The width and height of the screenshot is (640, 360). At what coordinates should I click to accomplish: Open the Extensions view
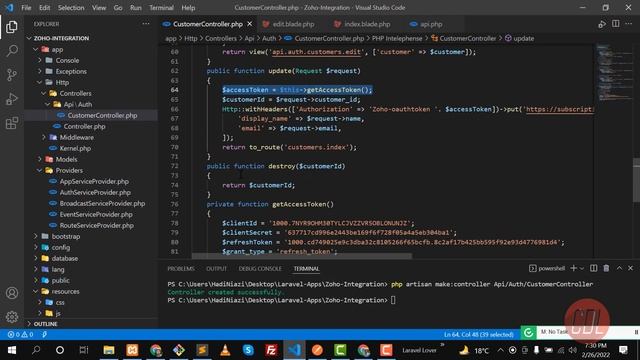pyautogui.click(x=12, y=123)
